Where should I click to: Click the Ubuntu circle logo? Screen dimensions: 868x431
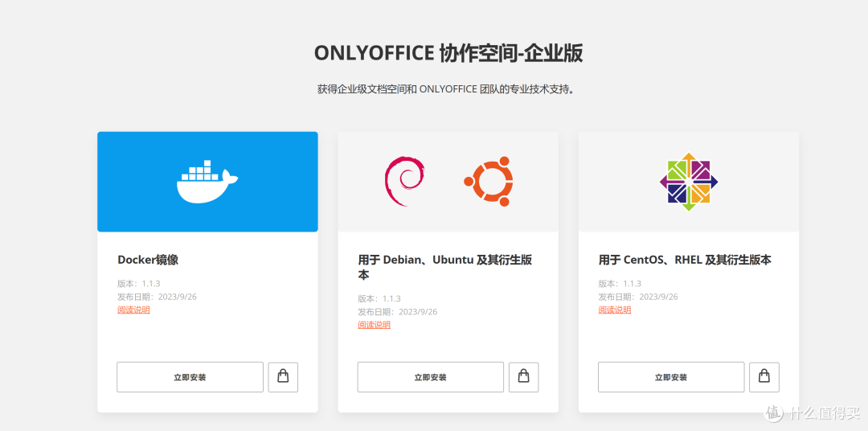[x=489, y=181]
